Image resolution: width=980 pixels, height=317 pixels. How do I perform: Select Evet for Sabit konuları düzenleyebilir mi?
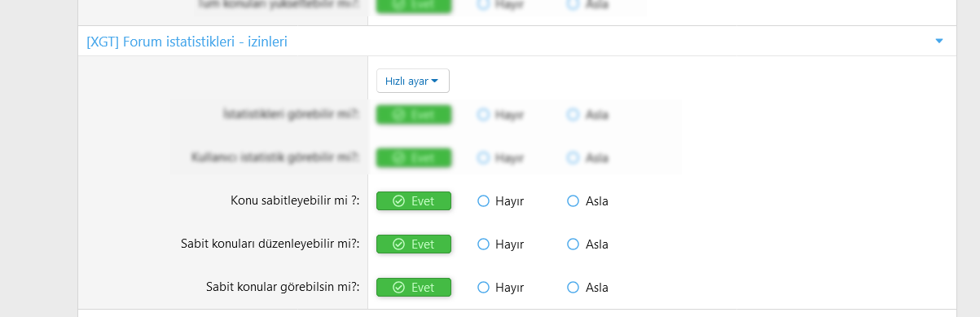[413, 244]
